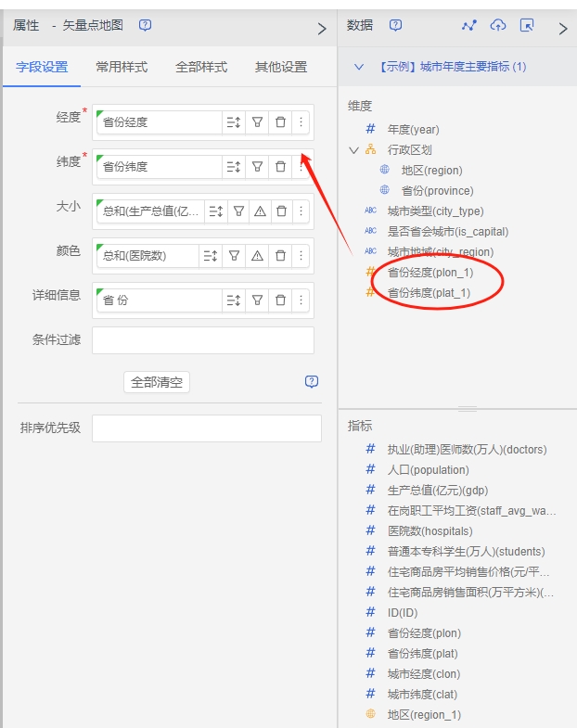
Task: Click the help icon next to 全部清空
Action: click(312, 382)
